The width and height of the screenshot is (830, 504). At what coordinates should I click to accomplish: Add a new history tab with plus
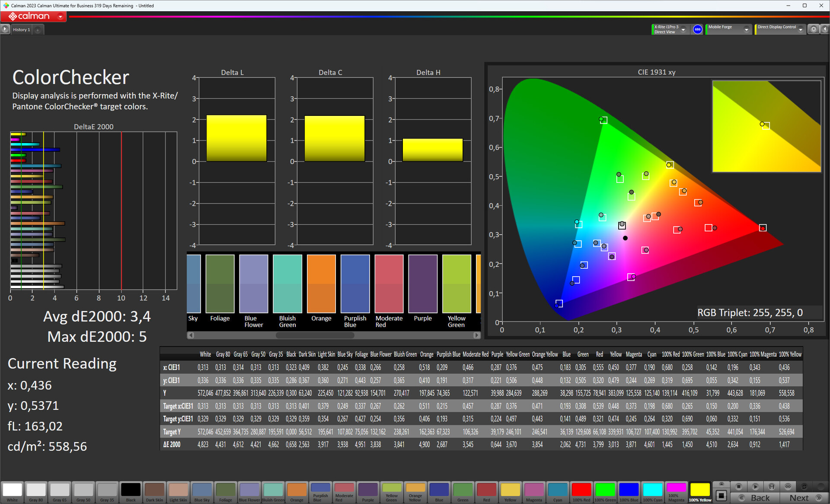(38, 30)
